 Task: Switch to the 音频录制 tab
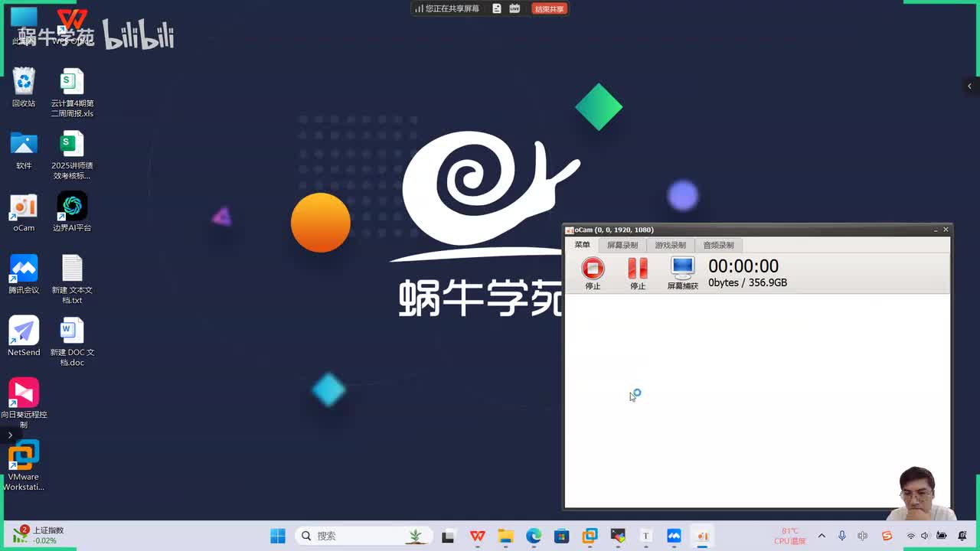point(719,245)
